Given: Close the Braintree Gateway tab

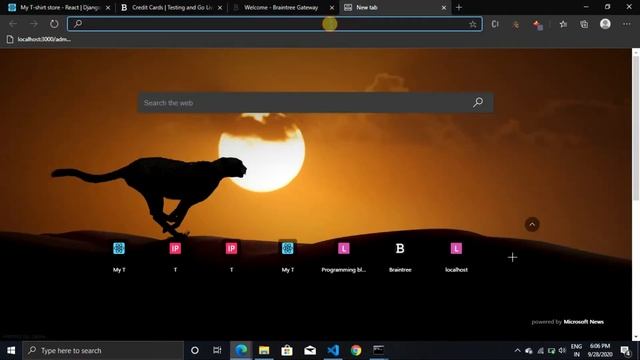Looking at the screenshot, I should coord(331,8).
